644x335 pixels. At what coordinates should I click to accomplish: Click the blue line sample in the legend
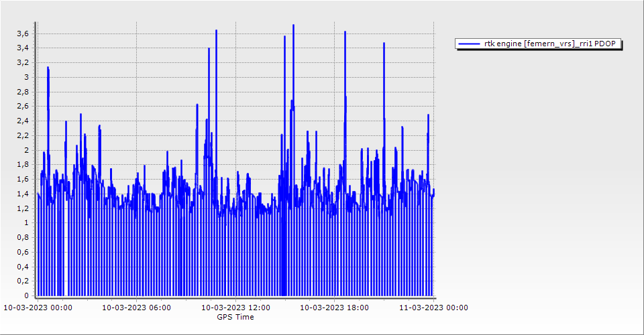click(x=469, y=44)
